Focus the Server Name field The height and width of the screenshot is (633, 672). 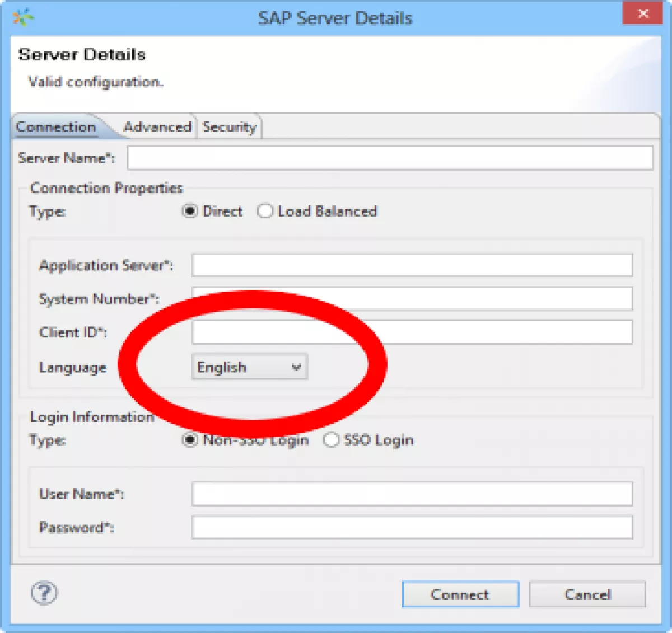pos(390,158)
